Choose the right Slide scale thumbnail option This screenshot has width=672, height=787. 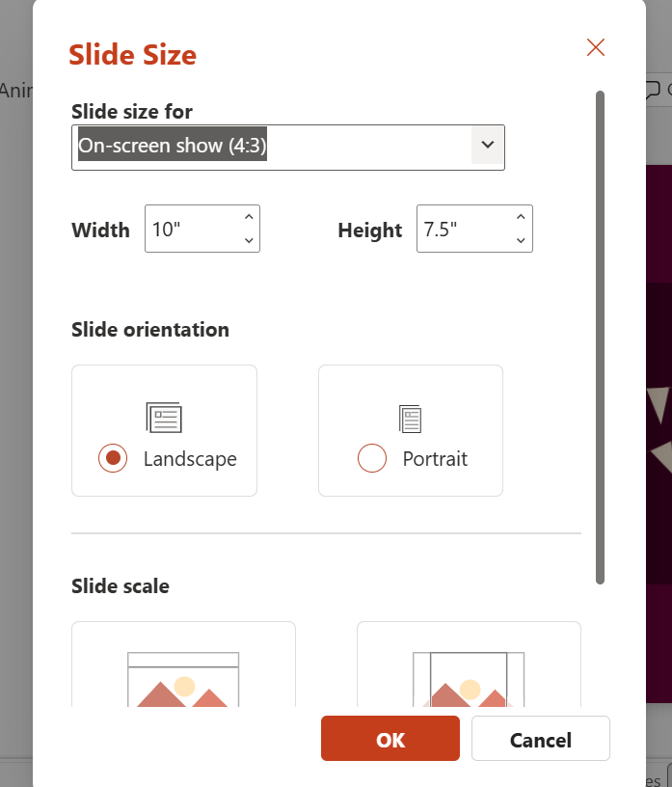pos(469,664)
